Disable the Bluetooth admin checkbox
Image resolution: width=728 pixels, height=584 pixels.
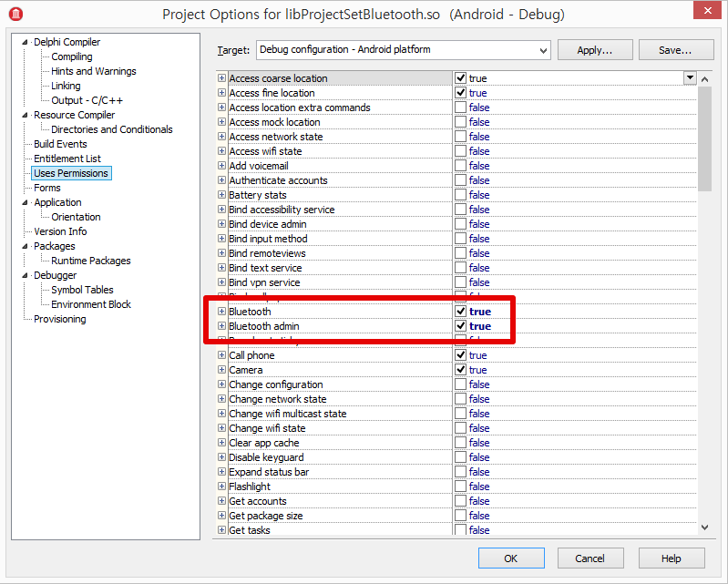click(x=460, y=326)
